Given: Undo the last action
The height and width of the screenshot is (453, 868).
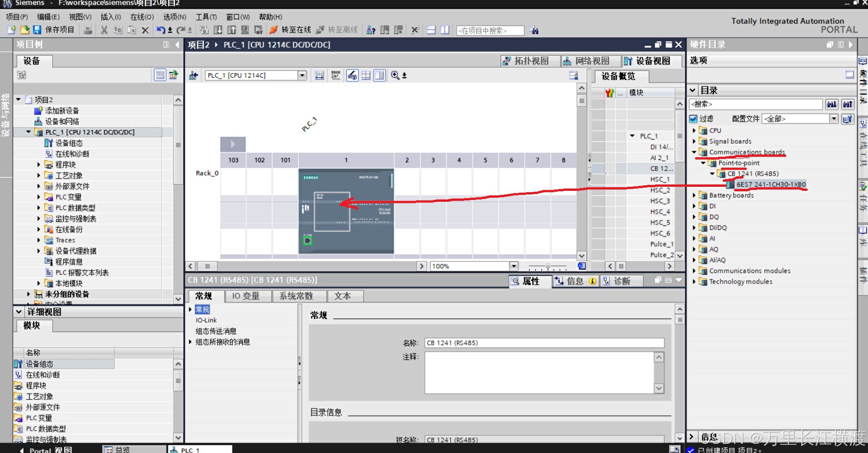Looking at the screenshot, I should [161, 30].
